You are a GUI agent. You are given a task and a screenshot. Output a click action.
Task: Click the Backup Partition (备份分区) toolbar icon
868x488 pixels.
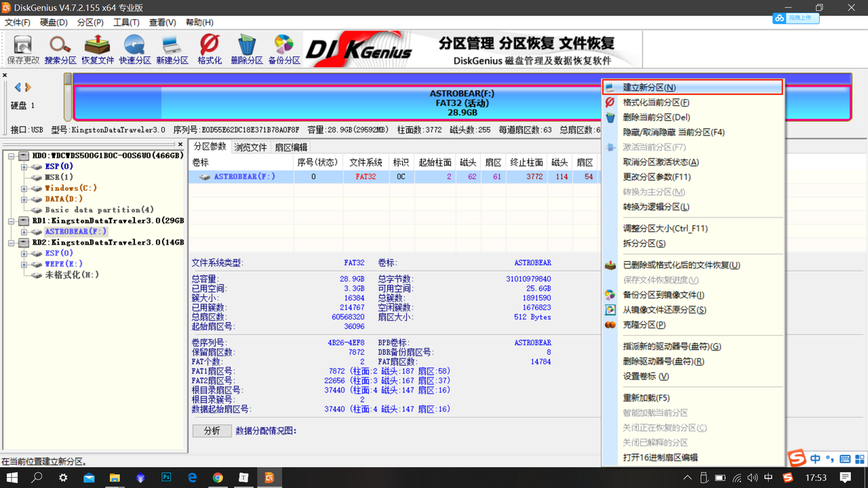pyautogui.click(x=284, y=49)
